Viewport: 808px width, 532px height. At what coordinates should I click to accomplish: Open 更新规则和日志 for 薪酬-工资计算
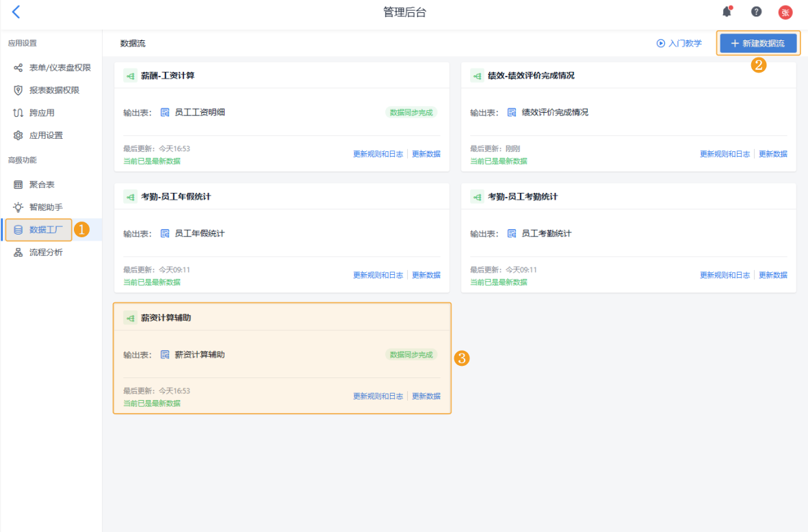(x=378, y=154)
